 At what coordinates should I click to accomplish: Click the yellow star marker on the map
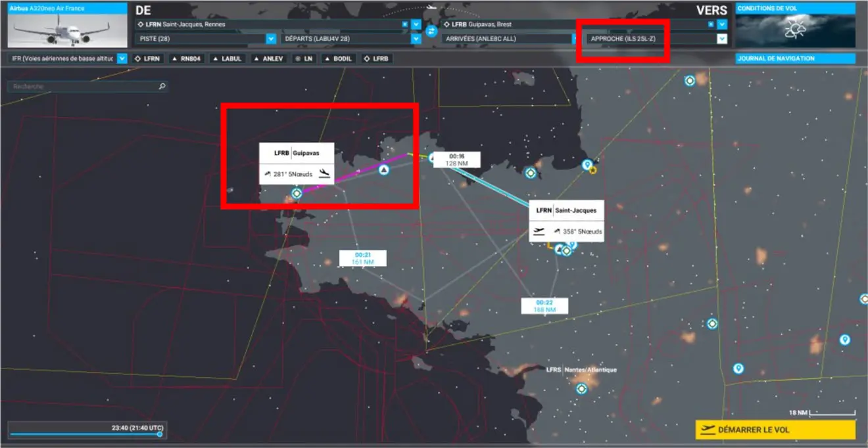coord(592,170)
